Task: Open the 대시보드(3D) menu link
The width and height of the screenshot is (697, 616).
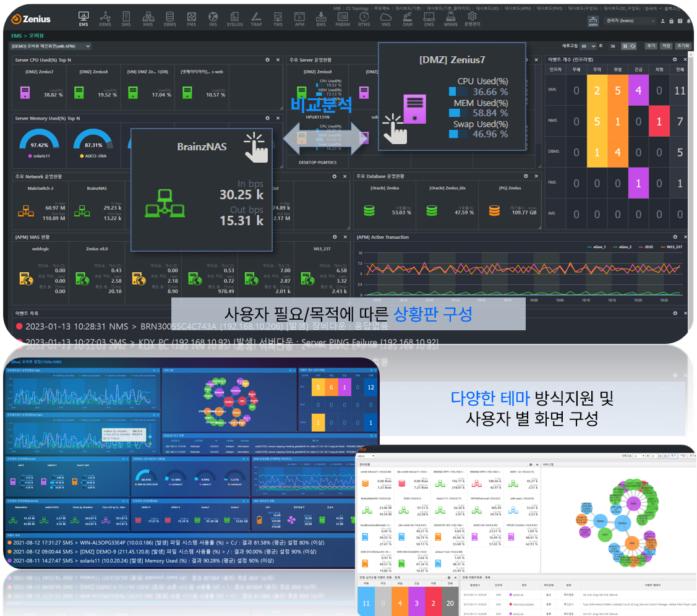Action: 487,8
